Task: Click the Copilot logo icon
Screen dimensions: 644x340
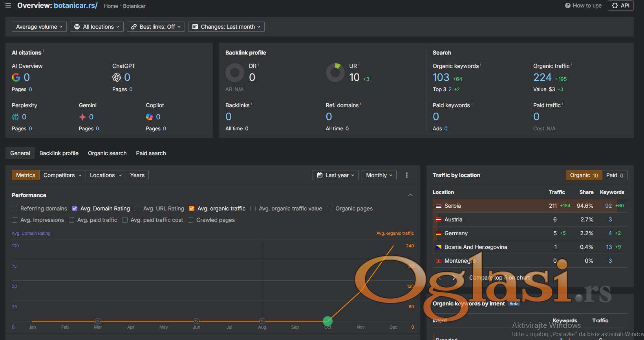Action: [x=149, y=117]
